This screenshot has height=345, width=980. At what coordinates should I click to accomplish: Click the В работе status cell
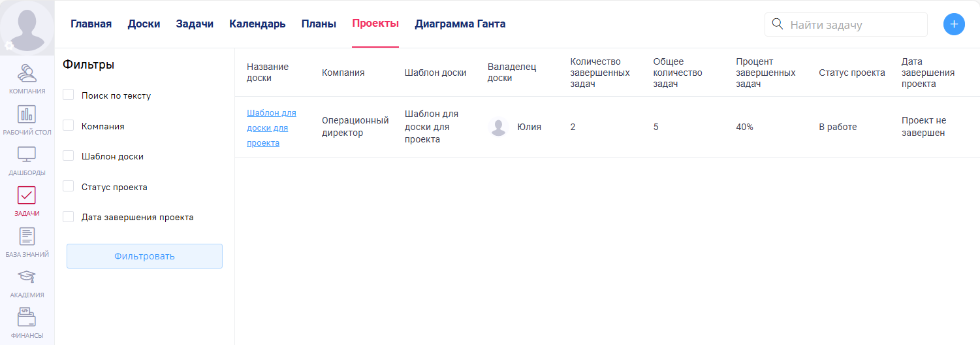(838, 127)
